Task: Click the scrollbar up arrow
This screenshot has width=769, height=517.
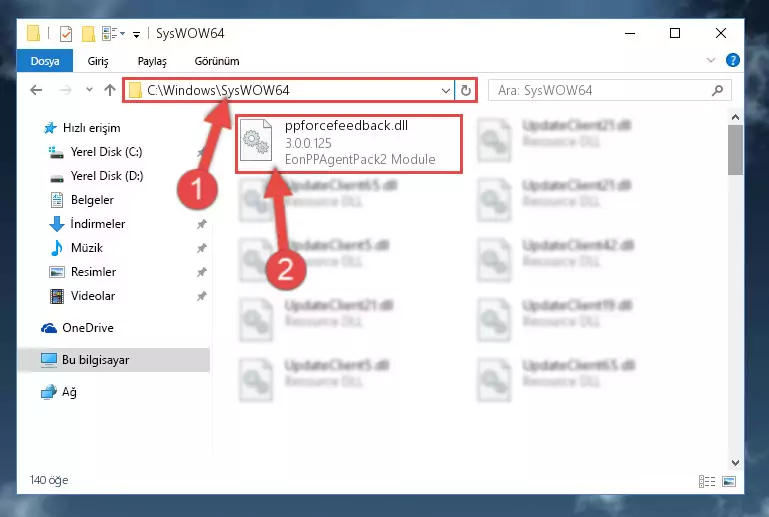Action: pyautogui.click(x=735, y=117)
